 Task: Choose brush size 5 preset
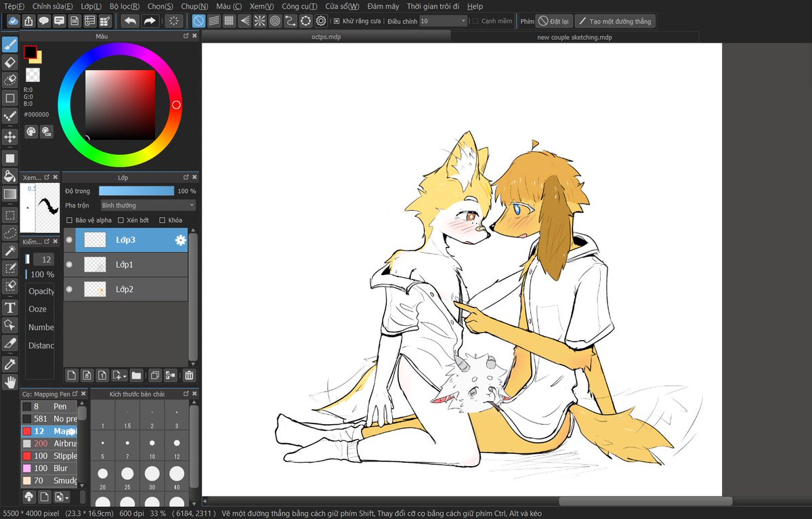tap(102, 447)
